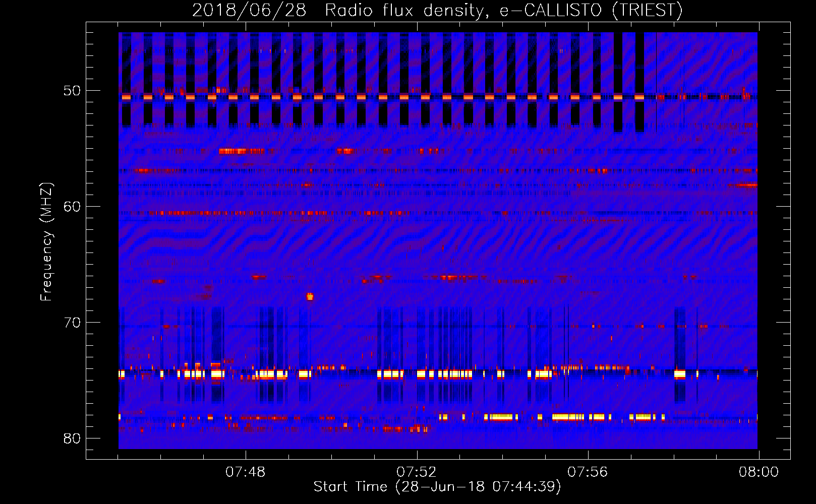Click the isolated bright spot near 68 MHz
Image resolution: width=816 pixels, height=504 pixels.
tap(310, 297)
